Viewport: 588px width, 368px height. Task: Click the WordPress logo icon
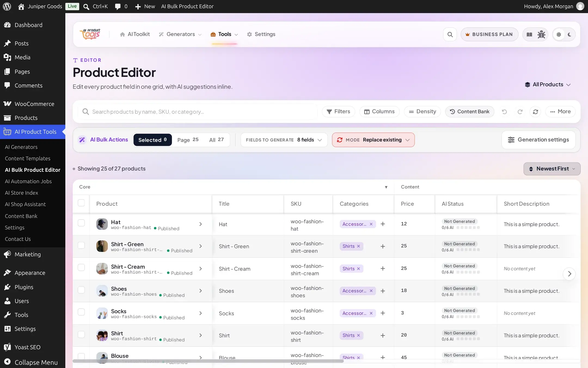point(7,6)
